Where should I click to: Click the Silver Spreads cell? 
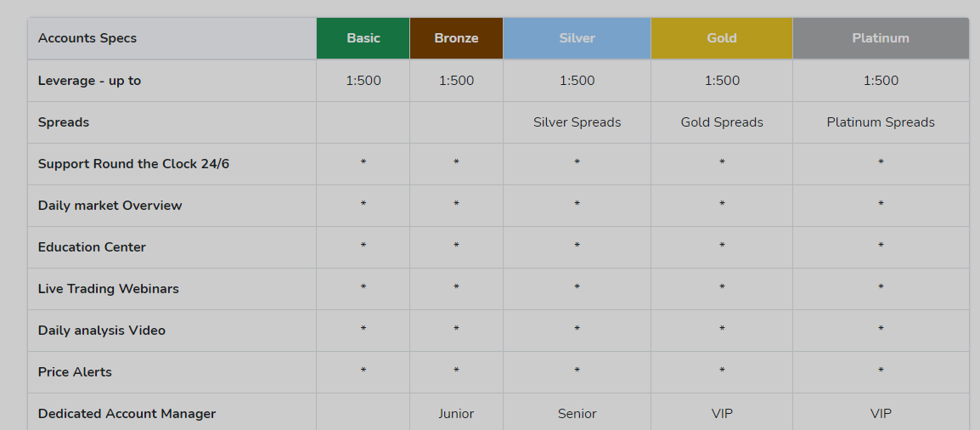point(577,122)
